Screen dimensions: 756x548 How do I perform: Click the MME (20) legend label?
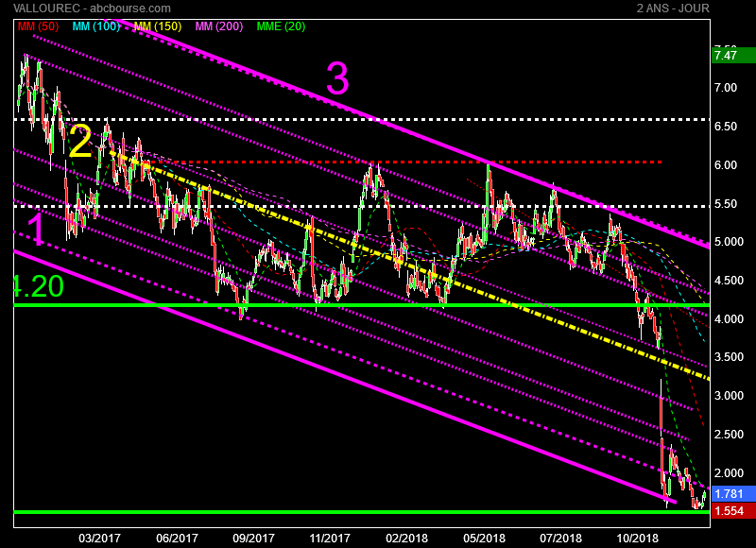click(x=281, y=26)
